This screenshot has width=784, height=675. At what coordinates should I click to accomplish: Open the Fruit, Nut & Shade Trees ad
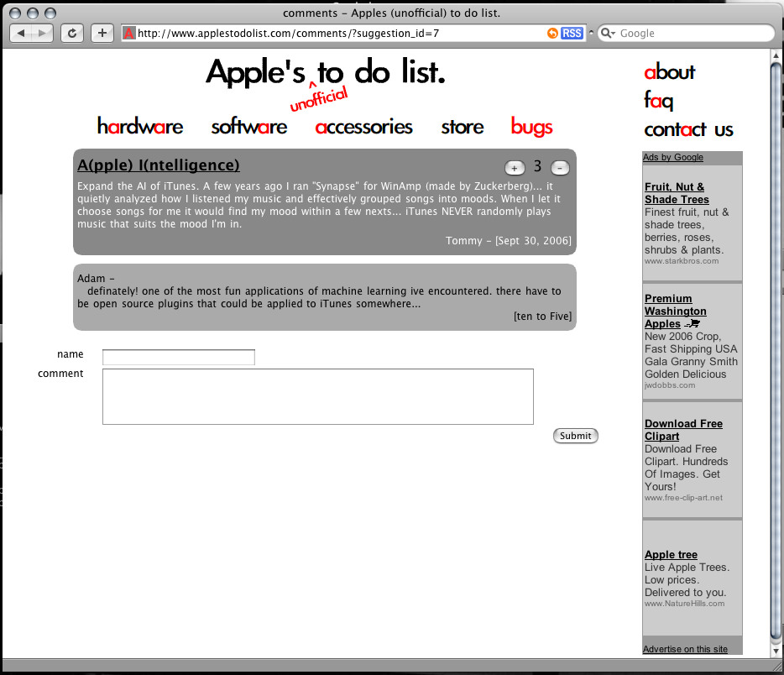(677, 193)
